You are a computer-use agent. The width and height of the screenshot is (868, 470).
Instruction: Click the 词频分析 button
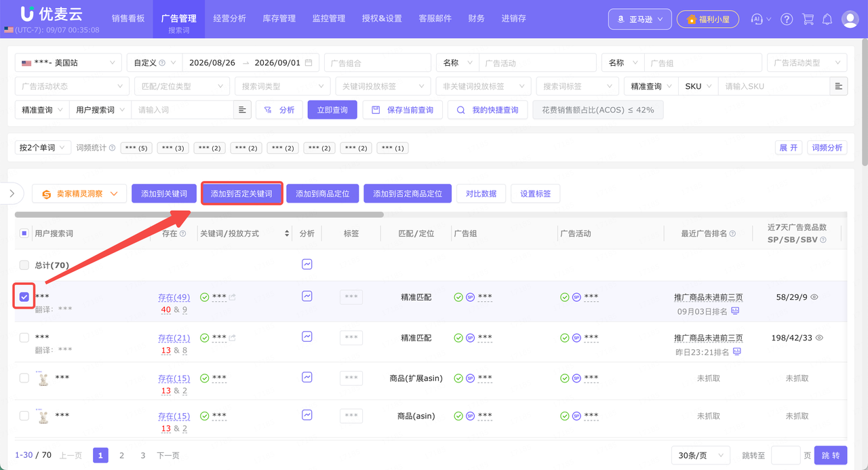[x=827, y=147]
